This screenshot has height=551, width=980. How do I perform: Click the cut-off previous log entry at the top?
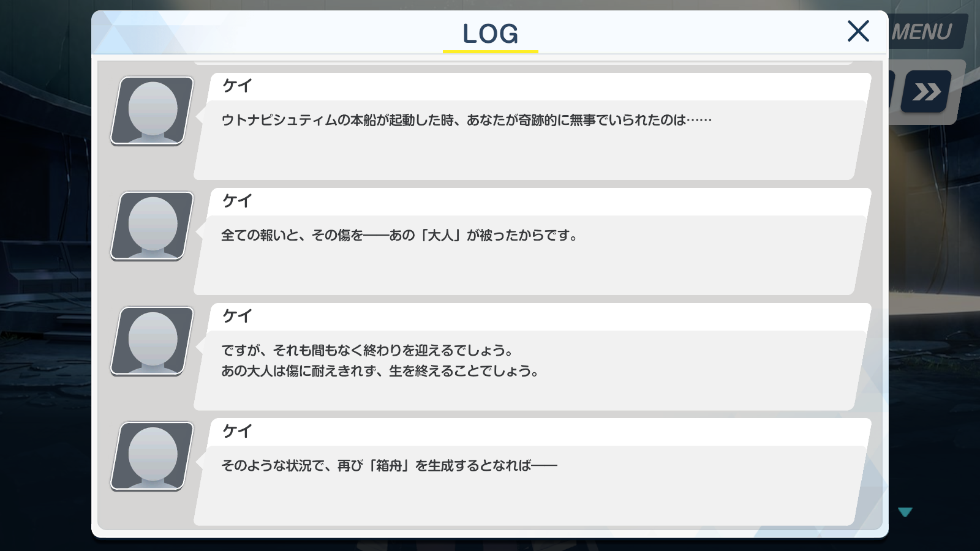524,62
